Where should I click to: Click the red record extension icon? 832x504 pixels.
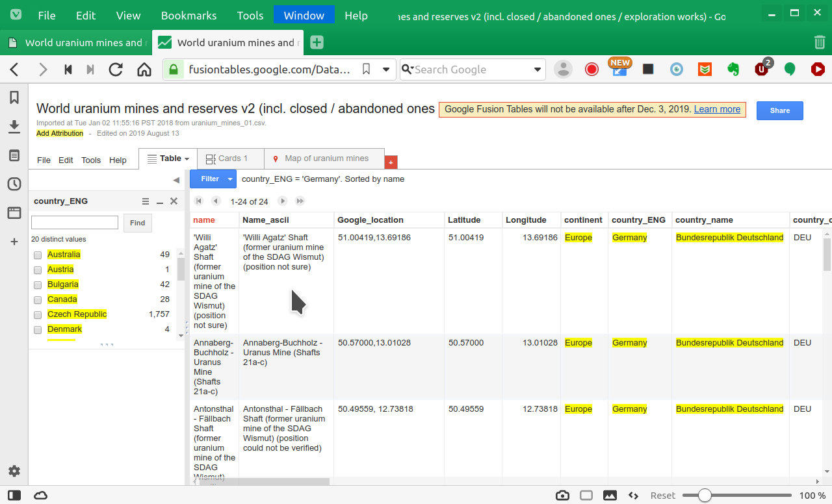tap(591, 69)
